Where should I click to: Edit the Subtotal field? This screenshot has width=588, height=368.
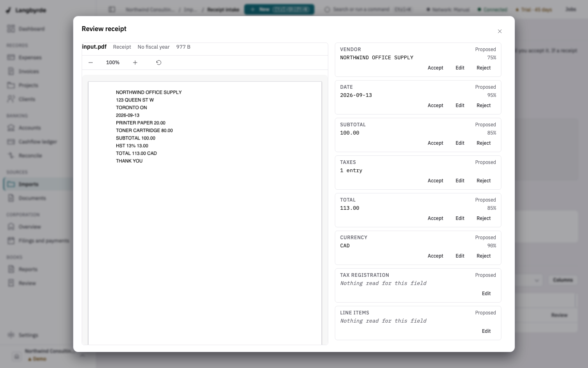tap(460, 143)
